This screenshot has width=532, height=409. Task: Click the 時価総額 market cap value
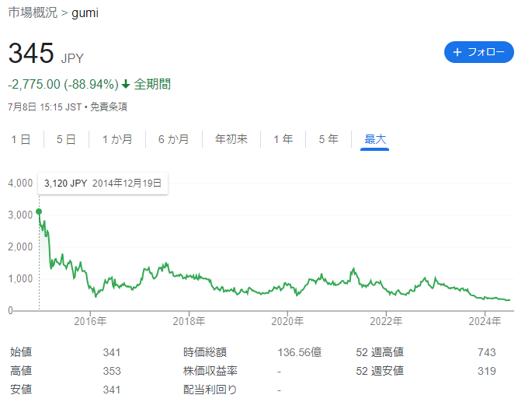(x=299, y=352)
